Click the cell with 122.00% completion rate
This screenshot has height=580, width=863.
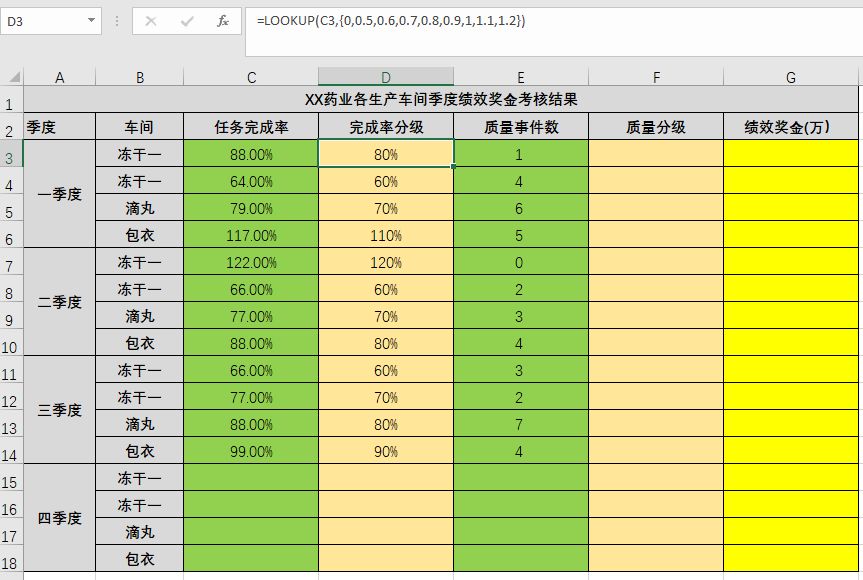251,263
